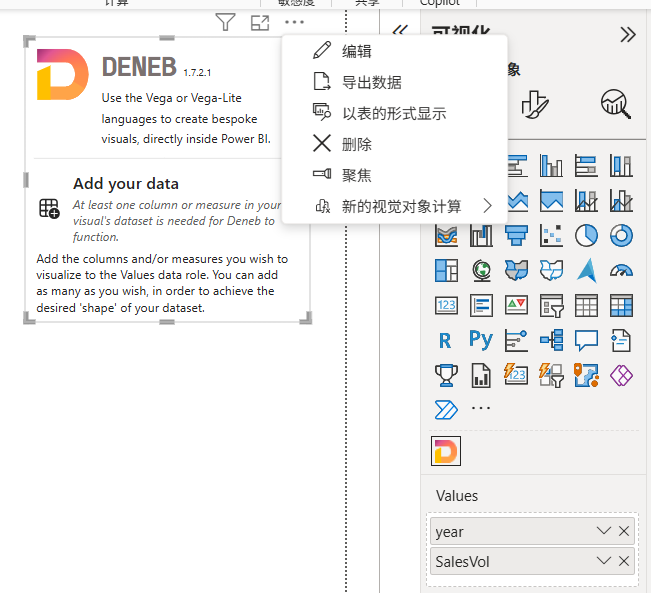Image resolution: width=651 pixels, height=593 pixels.
Task: Select the shape map visual
Action: click(x=551, y=270)
